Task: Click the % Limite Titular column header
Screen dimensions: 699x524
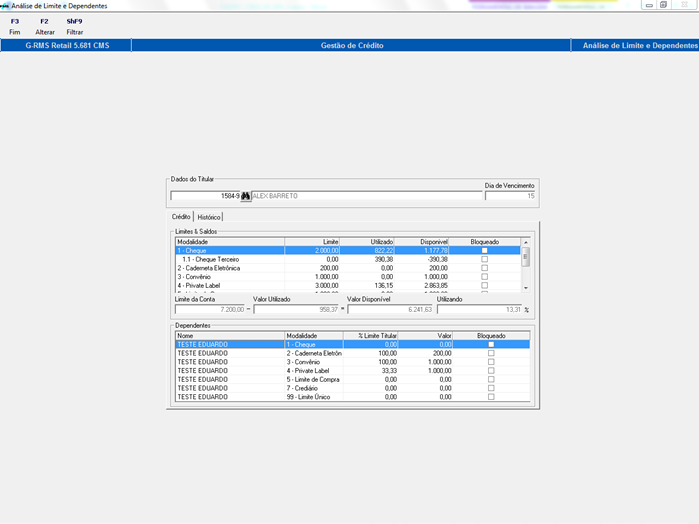Action: [370, 335]
